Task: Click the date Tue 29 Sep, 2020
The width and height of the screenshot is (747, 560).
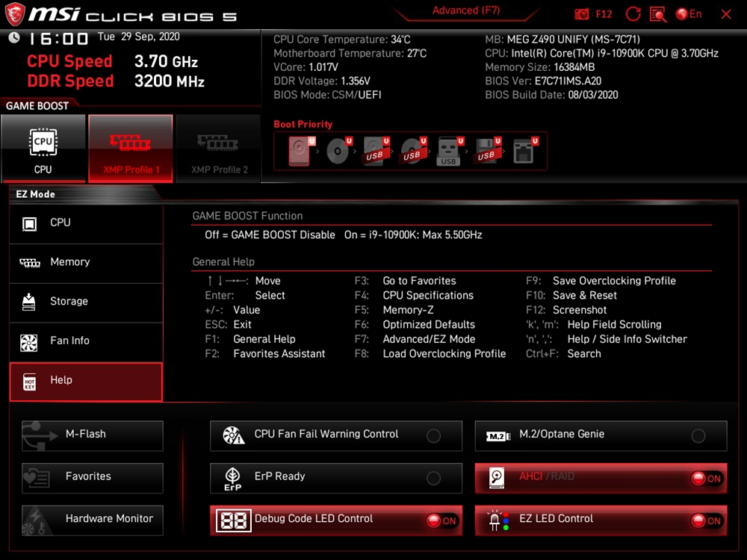Action: pyautogui.click(x=139, y=37)
